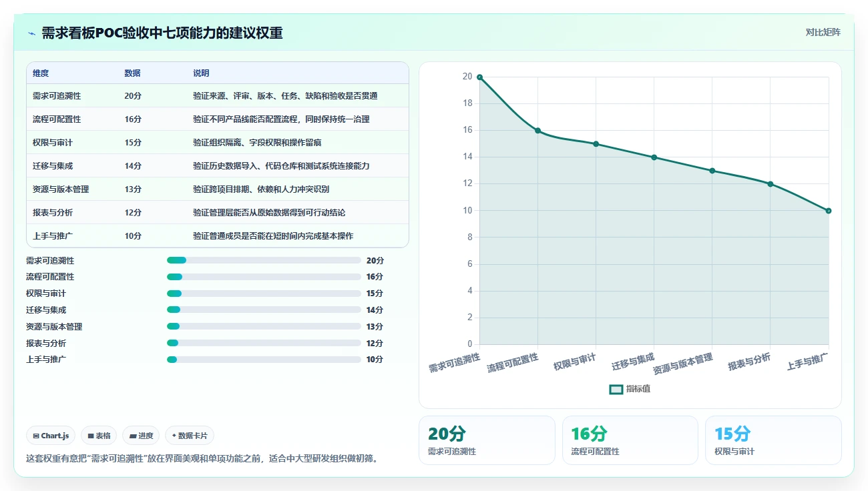This screenshot has height=491, width=868.
Task: Click description 验证跨项目排期、依赖和人力冲突识别
Action: pos(261,189)
